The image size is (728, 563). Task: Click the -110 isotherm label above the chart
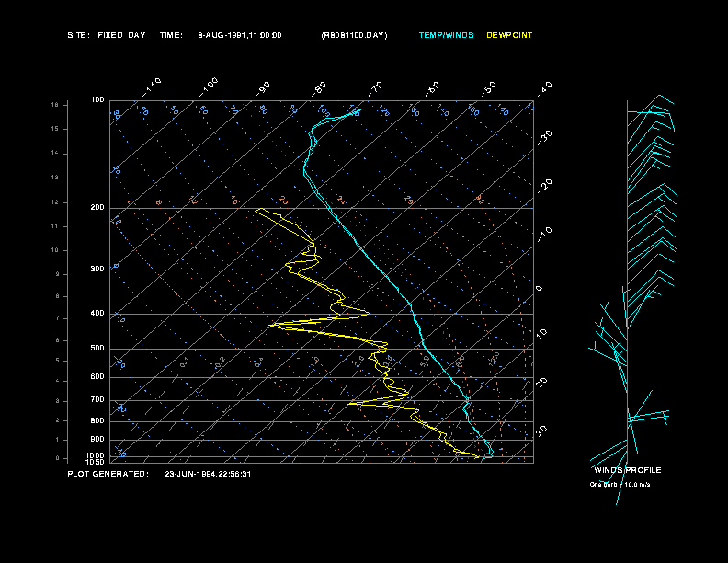tap(152, 87)
